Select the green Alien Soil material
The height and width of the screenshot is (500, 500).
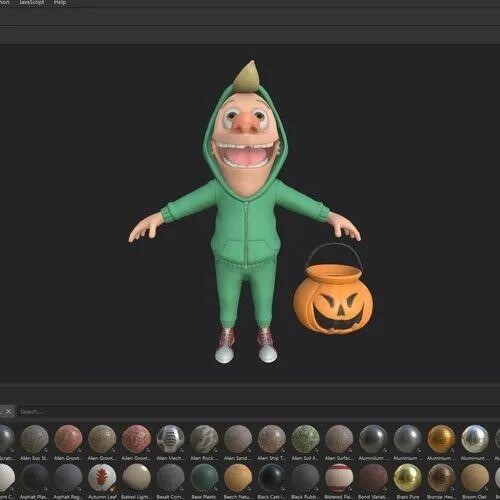click(x=306, y=439)
